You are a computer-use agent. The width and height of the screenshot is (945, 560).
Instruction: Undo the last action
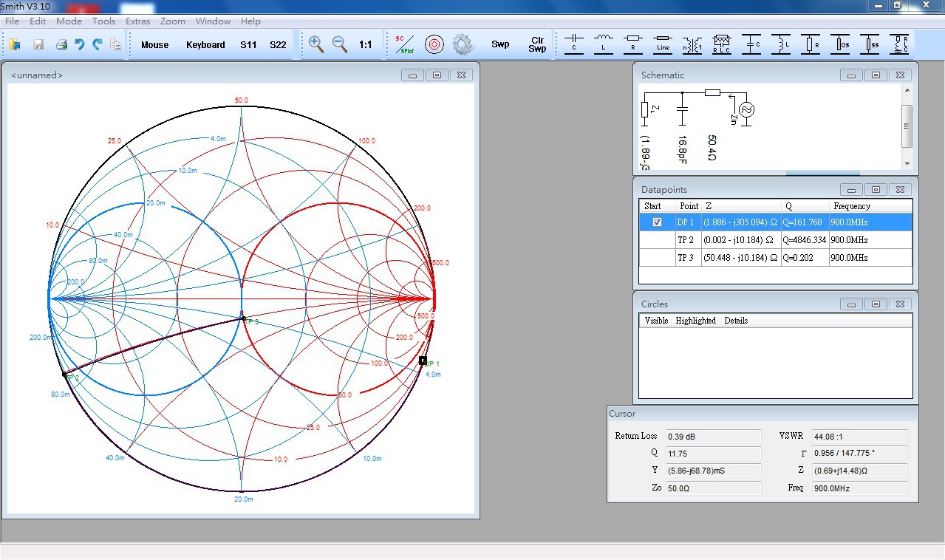[x=80, y=44]
